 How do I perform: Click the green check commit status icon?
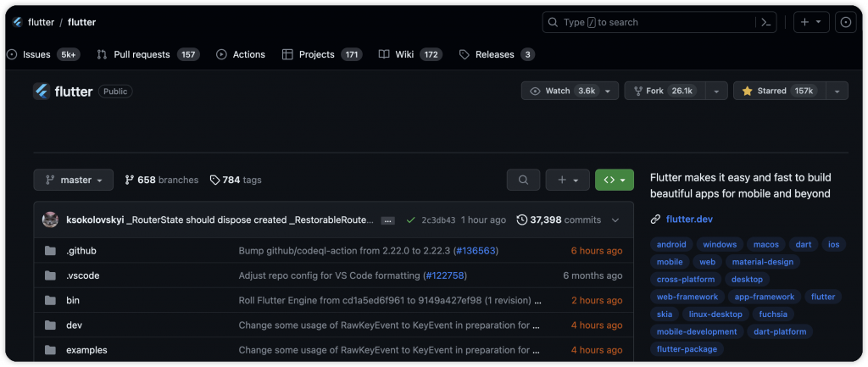pos(410,220)
